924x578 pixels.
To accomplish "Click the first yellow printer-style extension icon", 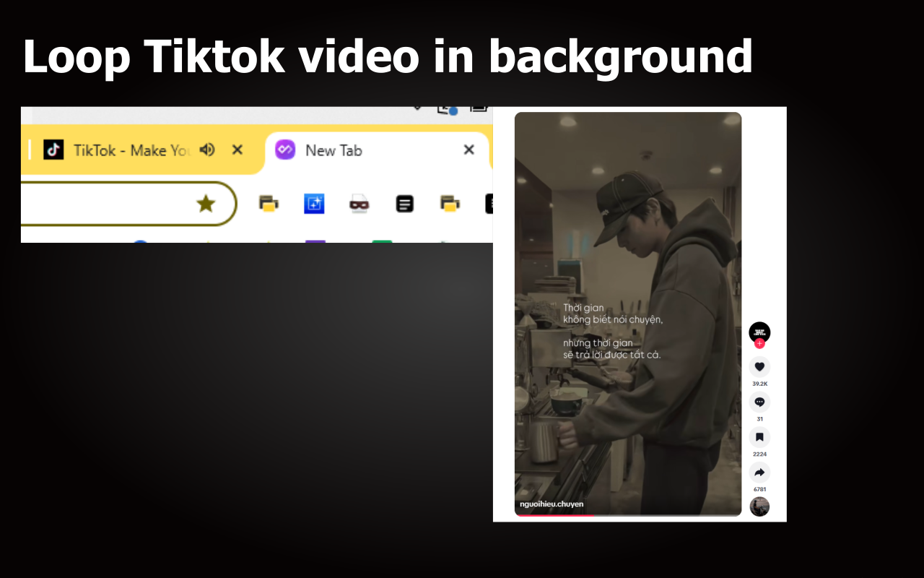I will pos(267,203).
